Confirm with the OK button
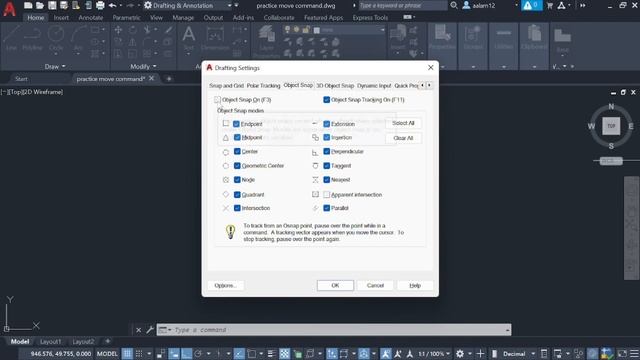Screen dimensions: 640x360 (x=335, y=285)
